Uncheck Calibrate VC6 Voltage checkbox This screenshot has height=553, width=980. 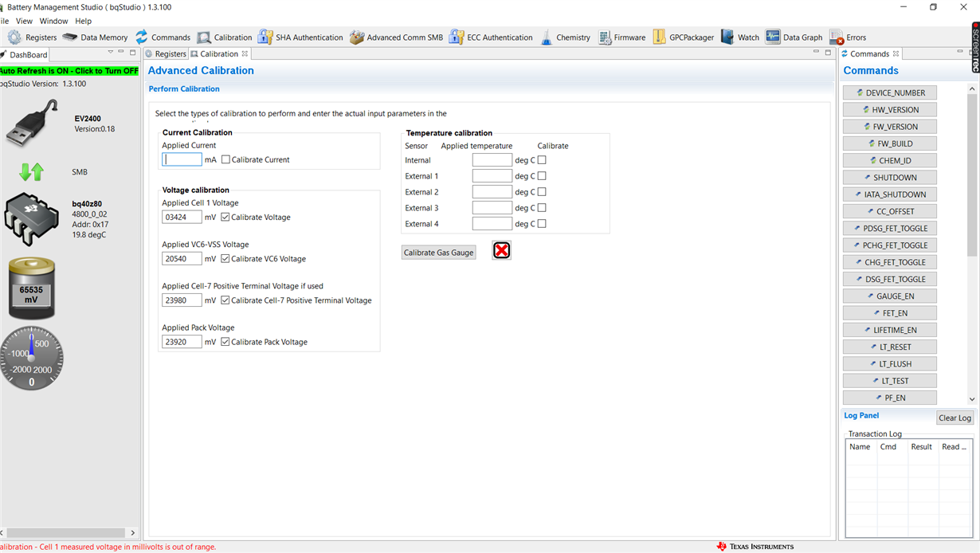[x=225, y=258]
